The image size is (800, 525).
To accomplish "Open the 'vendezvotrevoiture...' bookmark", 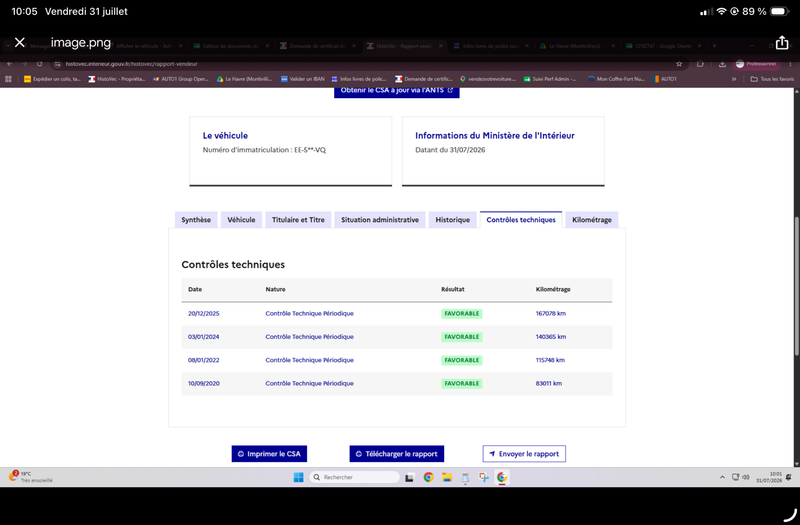I will 488,79.
